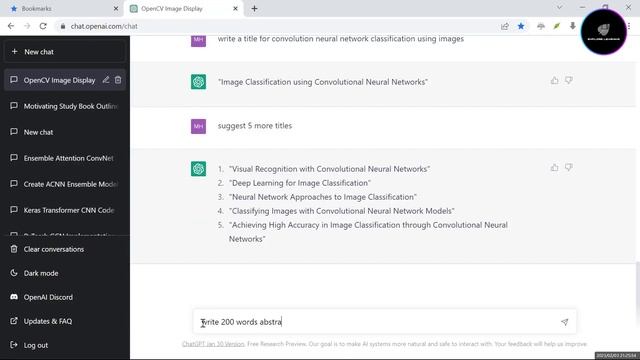Click the MH avatar beside suggest 5 more titles
Image resolution: width=640 pixels, height=360 pixels.
pos(198,126)
